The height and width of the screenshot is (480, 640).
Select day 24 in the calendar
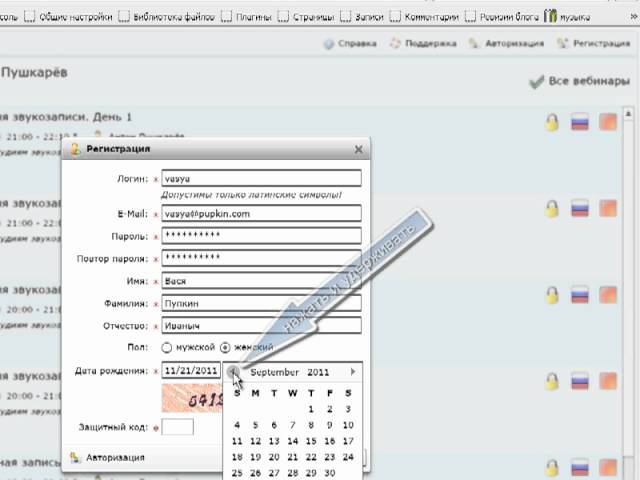point(348,457)
